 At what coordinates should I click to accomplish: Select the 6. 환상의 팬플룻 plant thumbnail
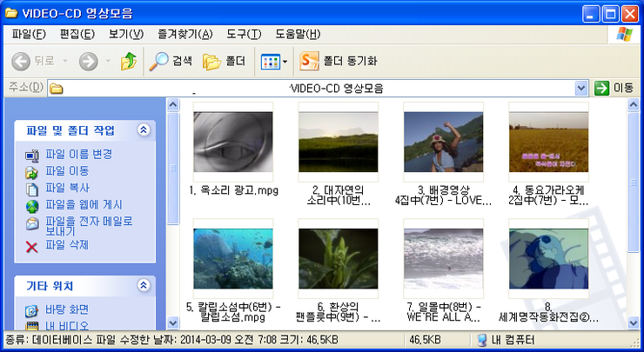click(339, 258)
